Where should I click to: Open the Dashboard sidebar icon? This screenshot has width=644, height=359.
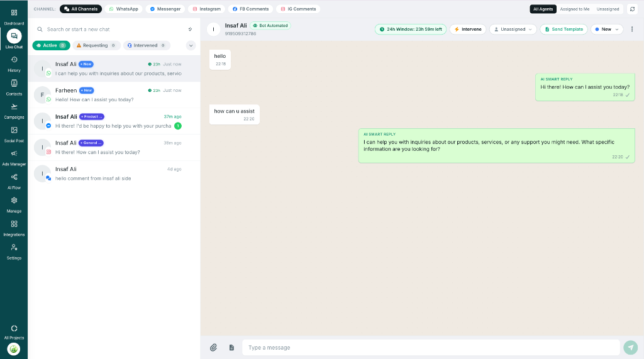pyautogui.click(x=14, y=16)
